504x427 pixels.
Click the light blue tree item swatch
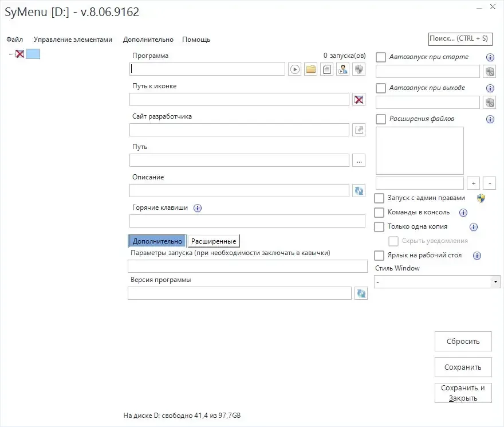33,54
